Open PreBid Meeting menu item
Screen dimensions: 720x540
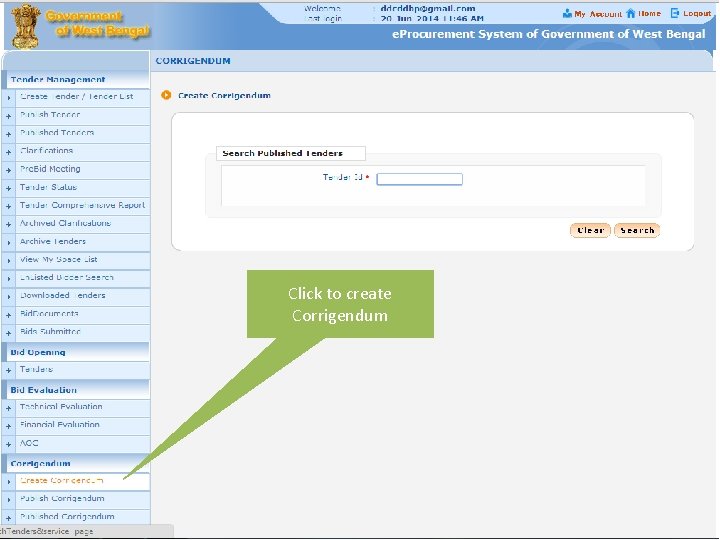click(x=50, y=169)
